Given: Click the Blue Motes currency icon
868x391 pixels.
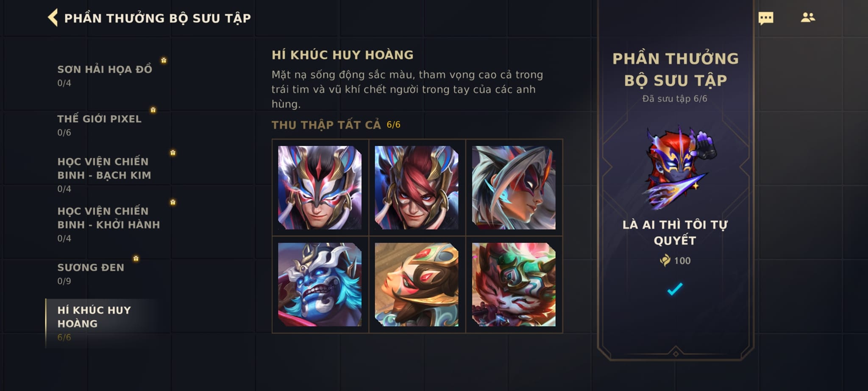Looking at the screenshot, I should tap(665, 260).
